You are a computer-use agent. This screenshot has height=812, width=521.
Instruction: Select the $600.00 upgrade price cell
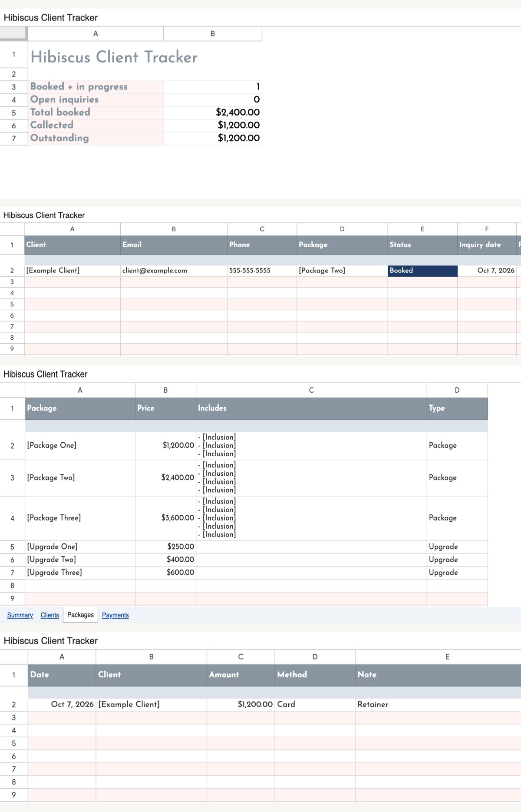tap(165, 573)
